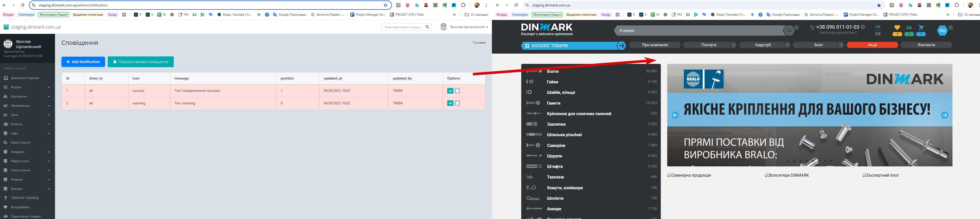Open the 'Контакти' site menu button

[x=926, y=45]
